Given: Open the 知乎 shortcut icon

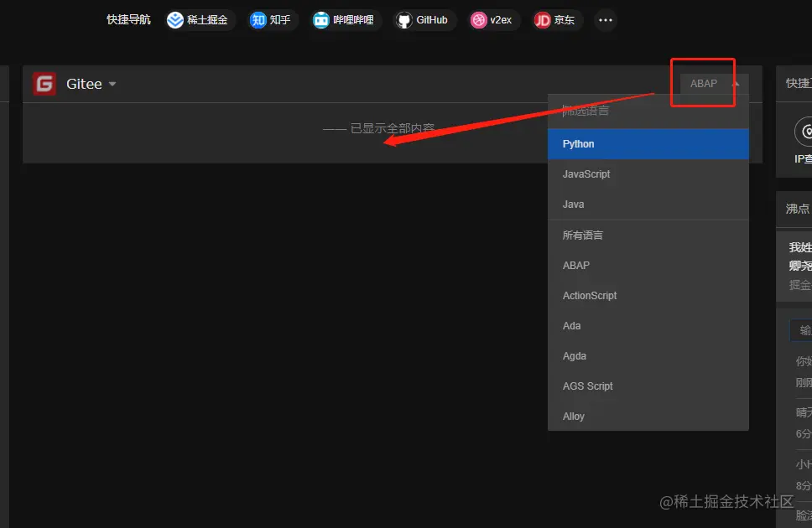Looking at the screenshot, I should tap(258, 20).
